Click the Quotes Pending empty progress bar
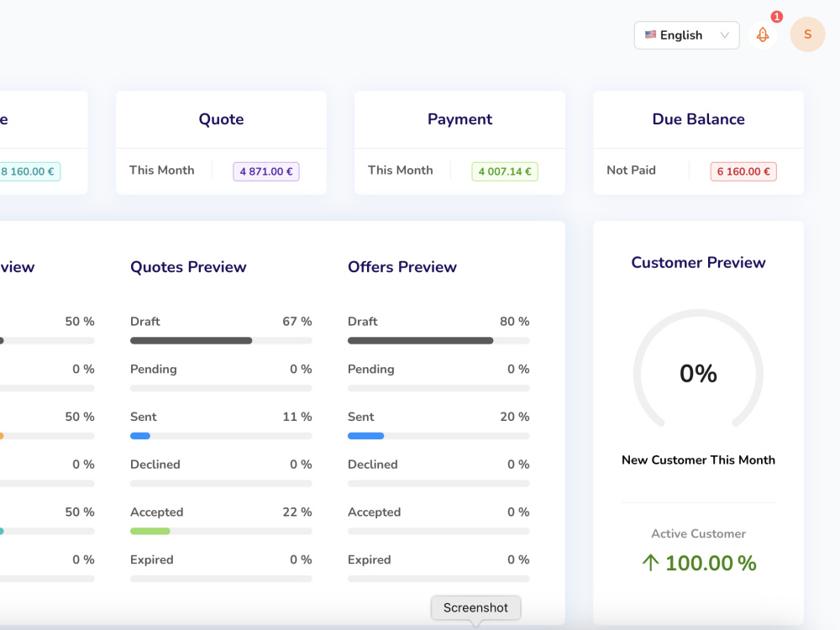840x630 pixels. point(221,388)
